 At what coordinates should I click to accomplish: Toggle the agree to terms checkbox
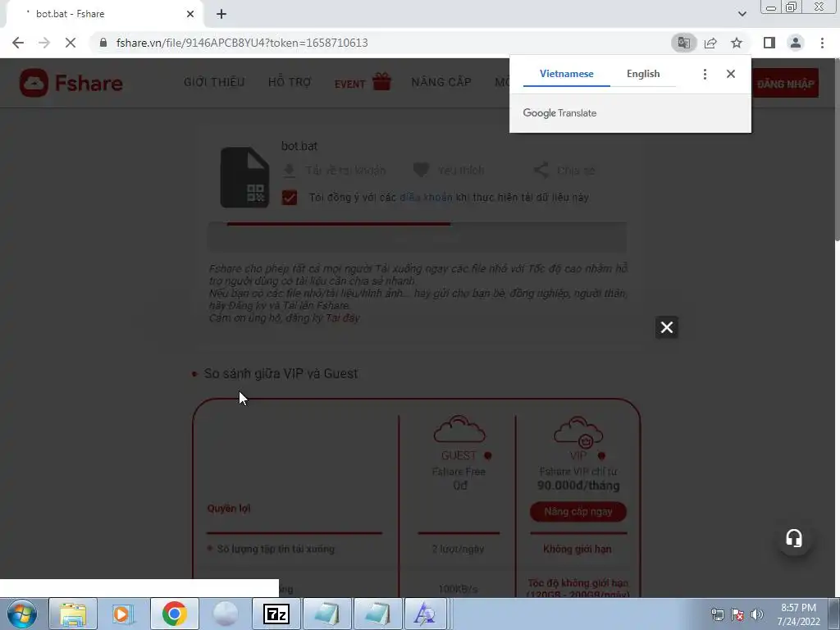pyautogui.click(x=290, y=198)
